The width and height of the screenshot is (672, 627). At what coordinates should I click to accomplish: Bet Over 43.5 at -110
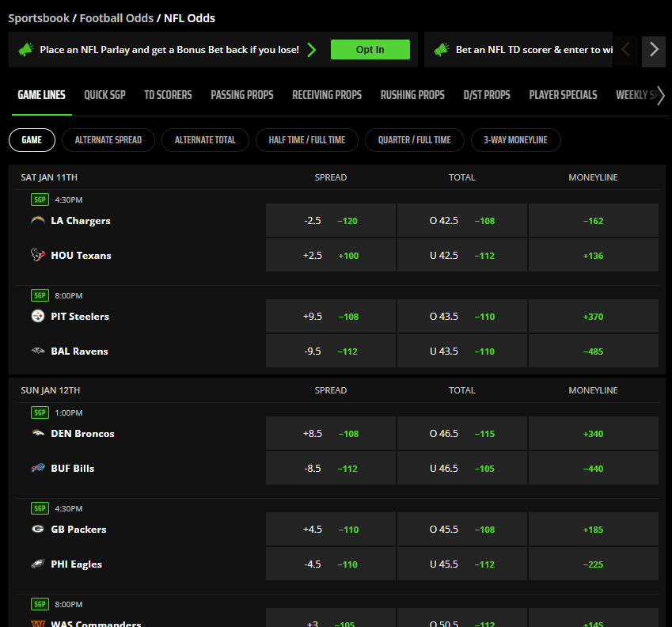(462, 317)
